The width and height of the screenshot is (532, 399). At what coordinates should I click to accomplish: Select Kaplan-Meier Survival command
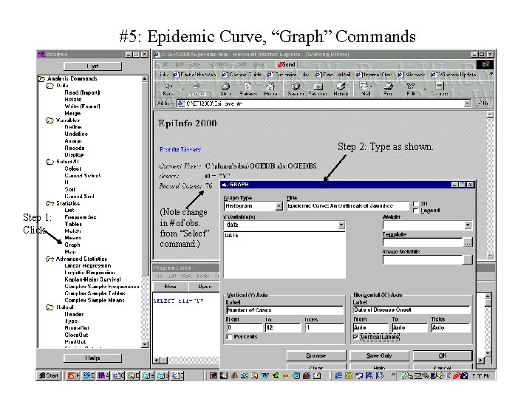point(92,279)
